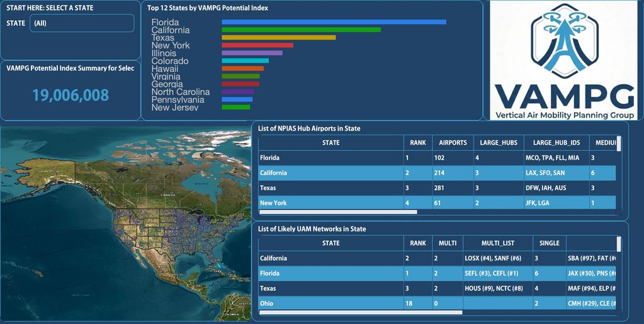Click the 'MCO, TPA, FLL, MIA' cell
644x324 pixels.
pyautogui.click(x=556, y=158)
